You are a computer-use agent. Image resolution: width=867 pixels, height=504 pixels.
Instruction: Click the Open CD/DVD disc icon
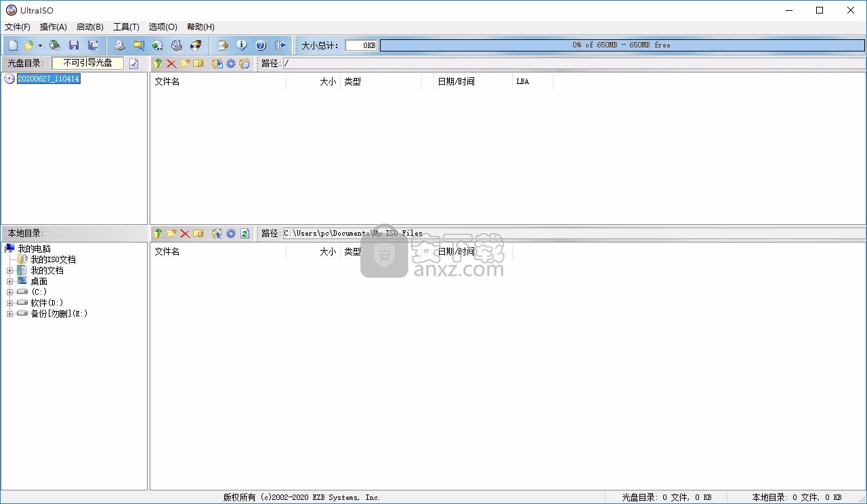(x=55, y=45)
